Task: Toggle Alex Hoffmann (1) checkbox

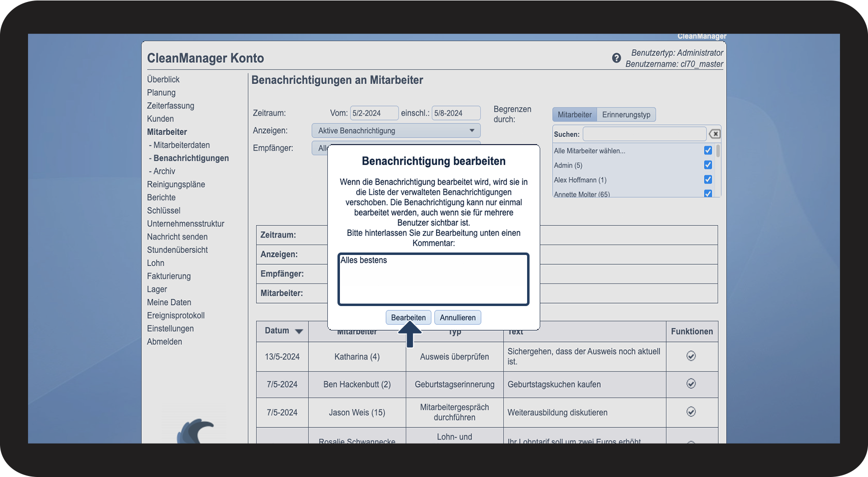Action: pos(708,180)
